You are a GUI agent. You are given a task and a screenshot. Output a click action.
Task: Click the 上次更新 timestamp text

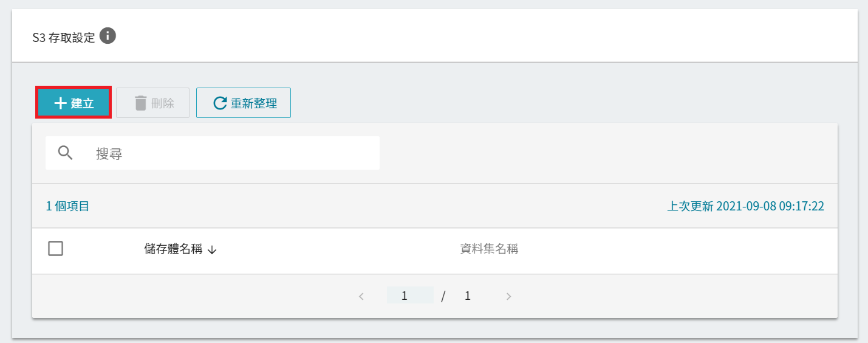pyautogui.click(x=746, y=206)
